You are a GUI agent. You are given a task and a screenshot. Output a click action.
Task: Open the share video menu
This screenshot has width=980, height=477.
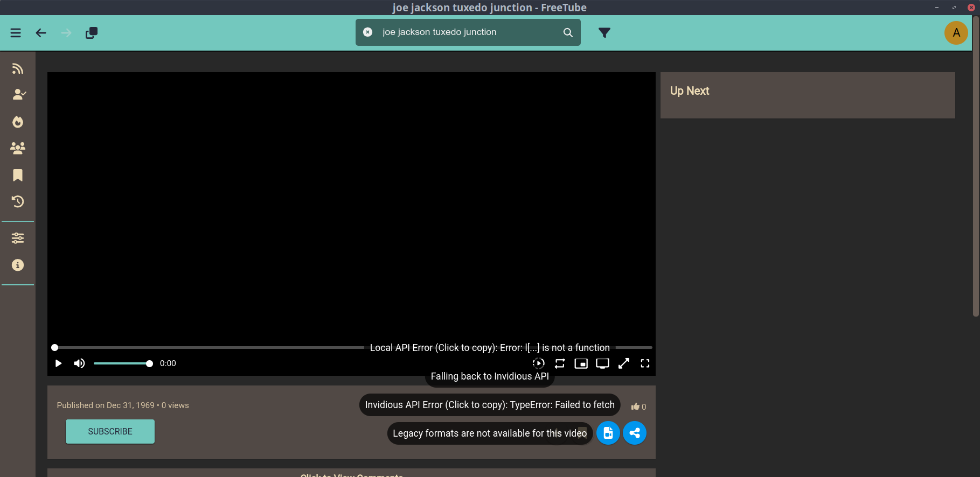tap(635, 433)
